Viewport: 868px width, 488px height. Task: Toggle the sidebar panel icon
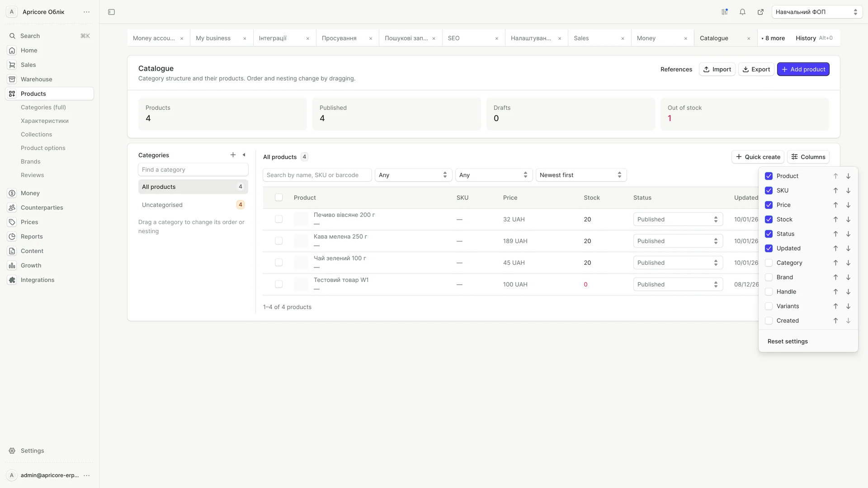(111, 12)
